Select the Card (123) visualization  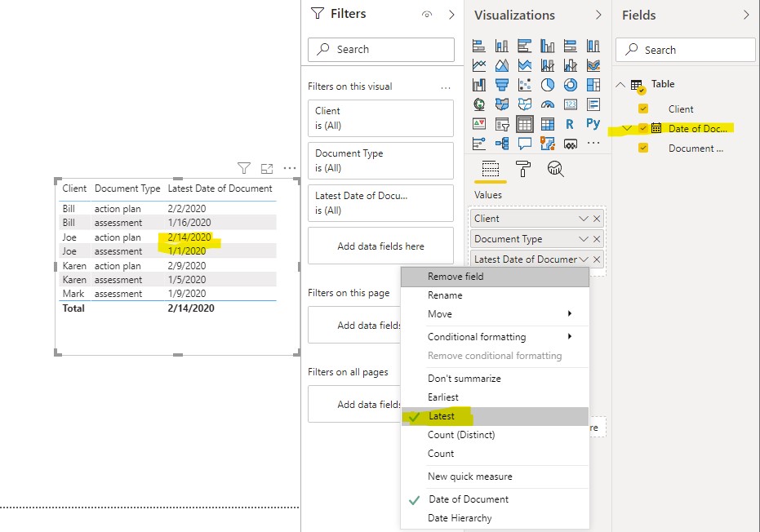click(570, 104)
